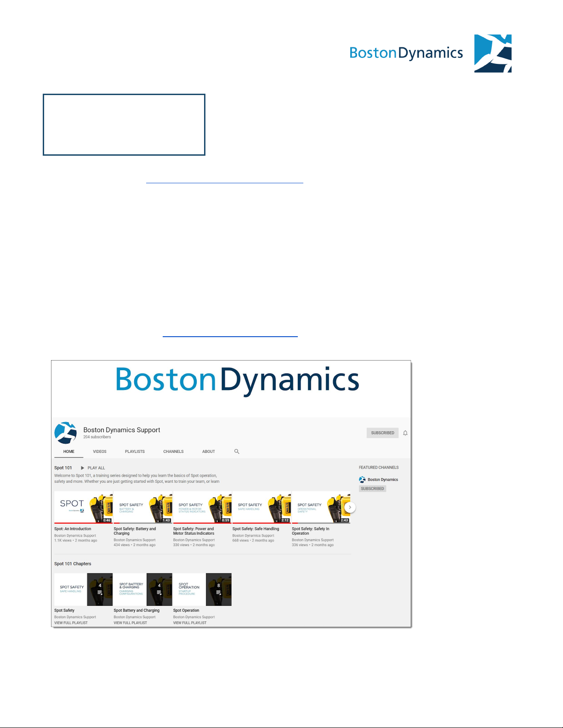The height and width of the screenshot is (728, 563).
Task: Click the Welcome to Spot 101 description text
Action: coord(137,479)
